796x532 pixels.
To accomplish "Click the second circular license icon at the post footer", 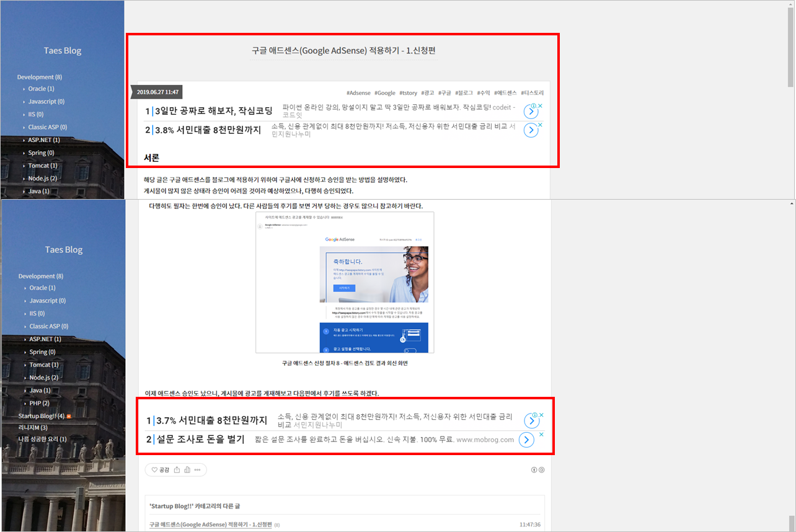I will pyautogui.click(x=542, y=470).
